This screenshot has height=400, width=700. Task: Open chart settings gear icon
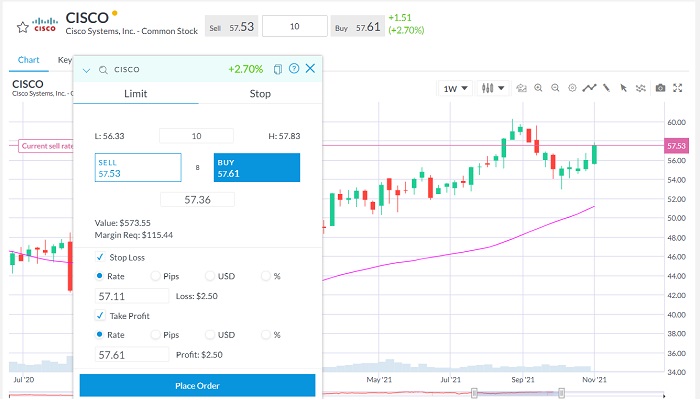pos(572,88)
